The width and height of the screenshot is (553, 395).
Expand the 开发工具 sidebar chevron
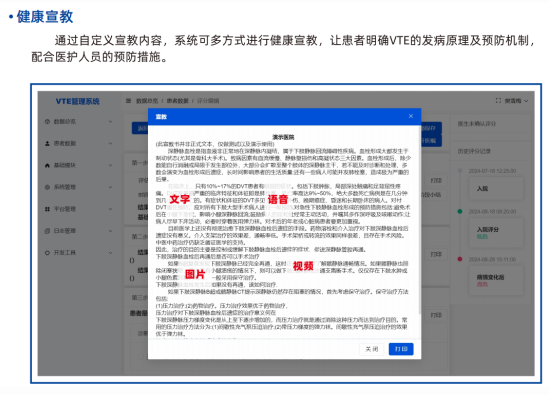point(110,253)
